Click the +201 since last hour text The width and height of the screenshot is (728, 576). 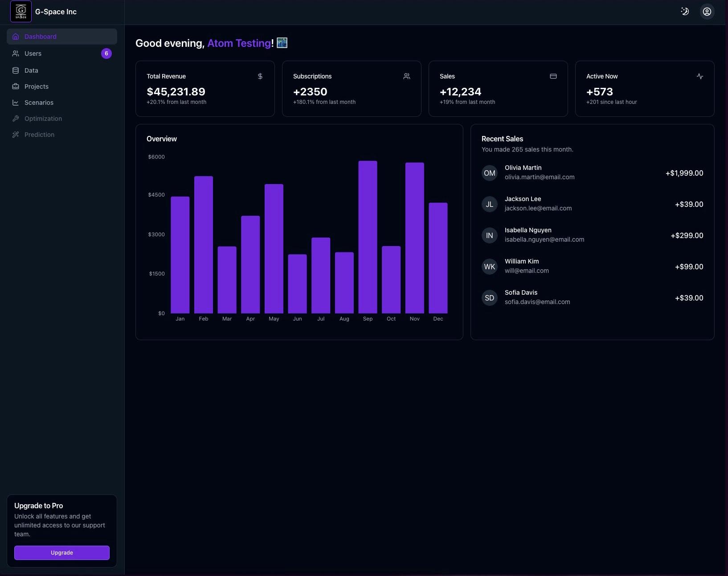point(612,102)
